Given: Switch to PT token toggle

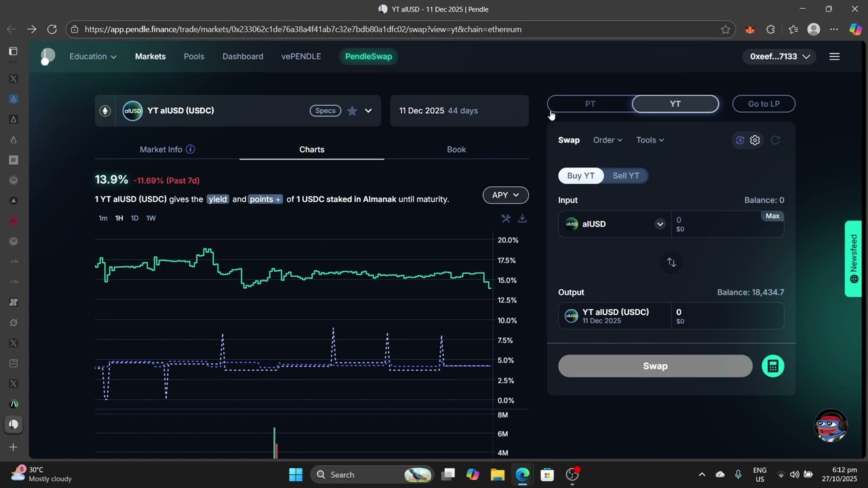Looking at the screenshot, I should click(x=590, y=104).
